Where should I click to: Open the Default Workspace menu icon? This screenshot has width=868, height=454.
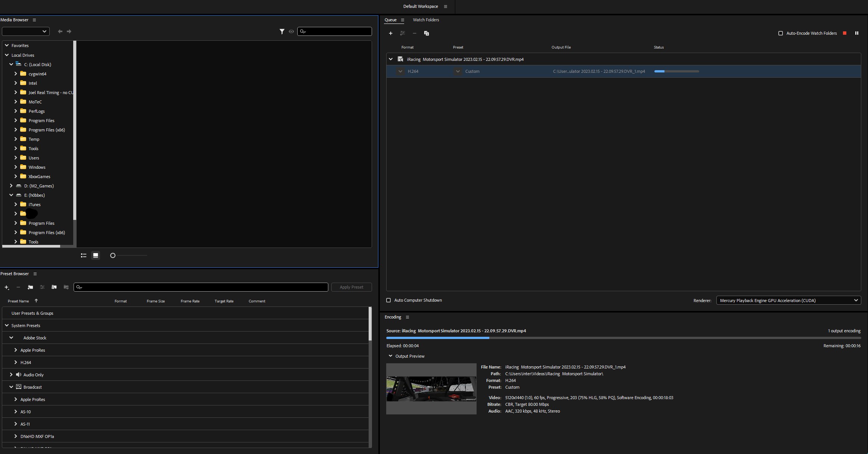tap(445, 6)
